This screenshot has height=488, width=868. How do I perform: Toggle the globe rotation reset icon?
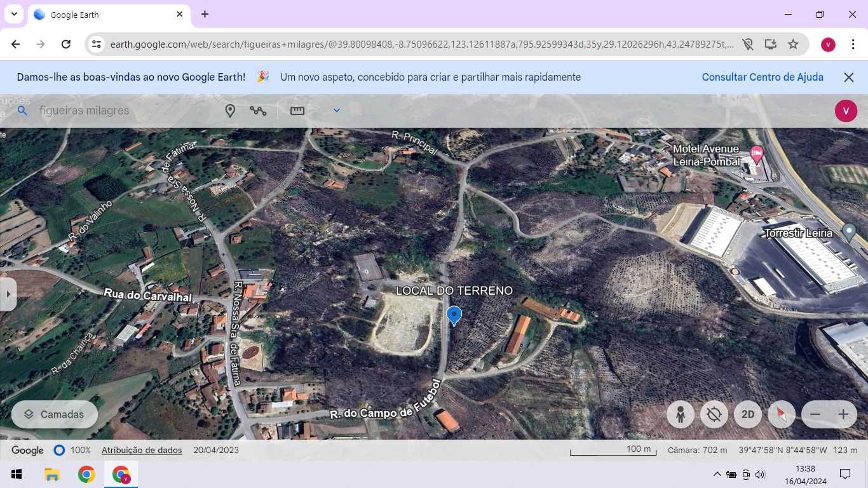(714, 414)
